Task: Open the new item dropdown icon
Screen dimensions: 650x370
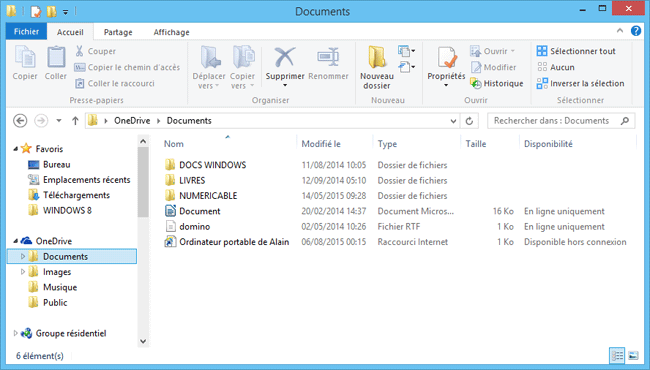Action: point(406,51)
